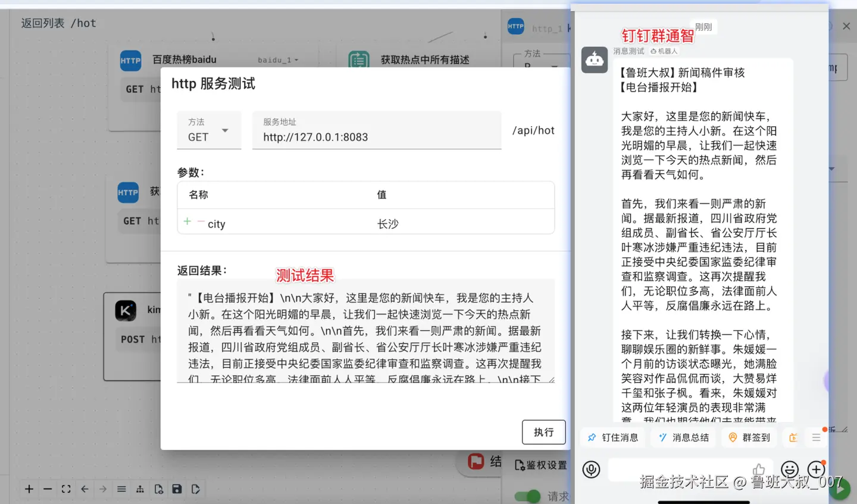Viewport: 857px width, 504px height.
Task: Remove the city parameter with red minus
Action: [201, 221]
